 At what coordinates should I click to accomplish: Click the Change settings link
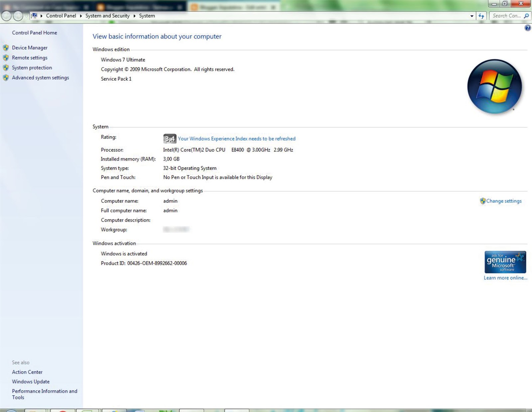(x=504, y=201)
